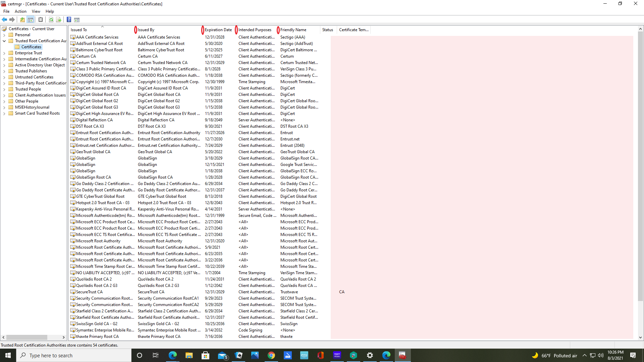
Task: Open Office app from taskbar
Action: coord(321,355)
